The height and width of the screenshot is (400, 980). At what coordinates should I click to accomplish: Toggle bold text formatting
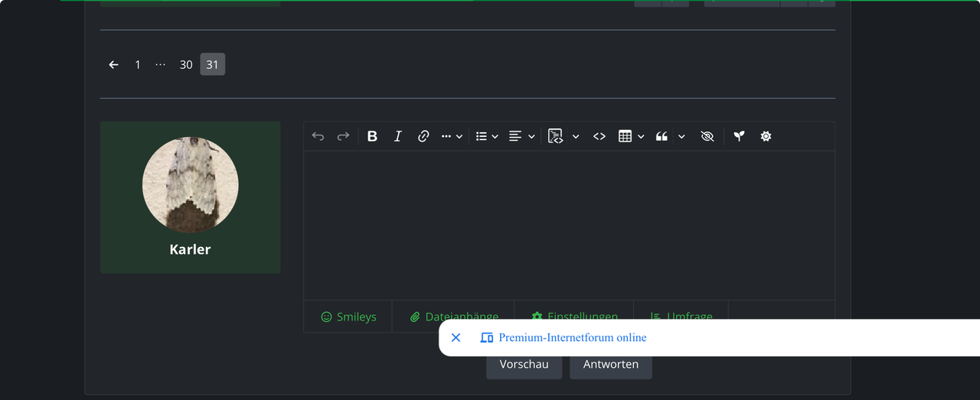point(372,136)
